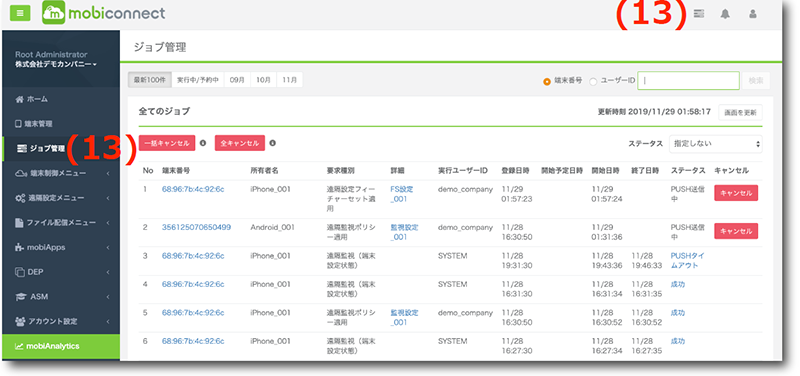The width and height of the screenshot is (800, 376).
Task: Select the 最新100件 tab
Action: (x=149, y=80)
